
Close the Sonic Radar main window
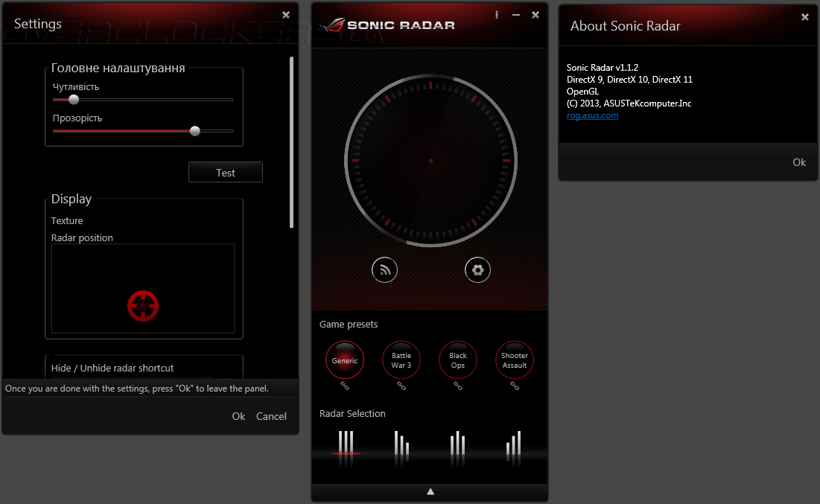tap(535, 15)
